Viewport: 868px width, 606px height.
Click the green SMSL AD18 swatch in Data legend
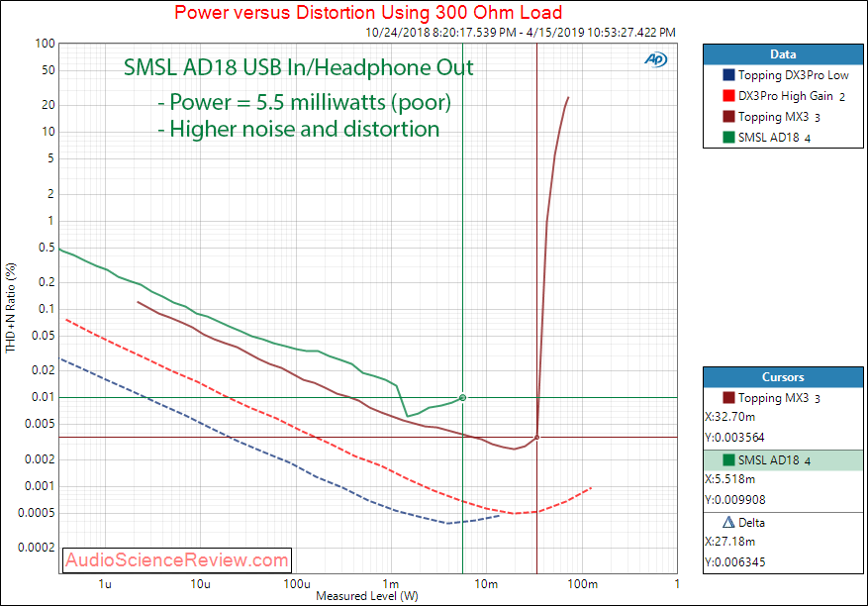point(728,137)
